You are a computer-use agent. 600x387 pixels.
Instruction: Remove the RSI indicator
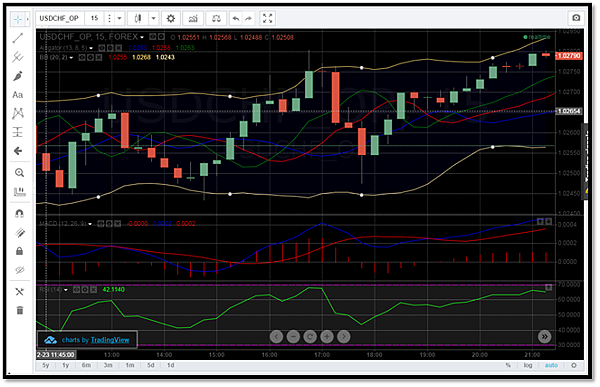coord(93,290)
